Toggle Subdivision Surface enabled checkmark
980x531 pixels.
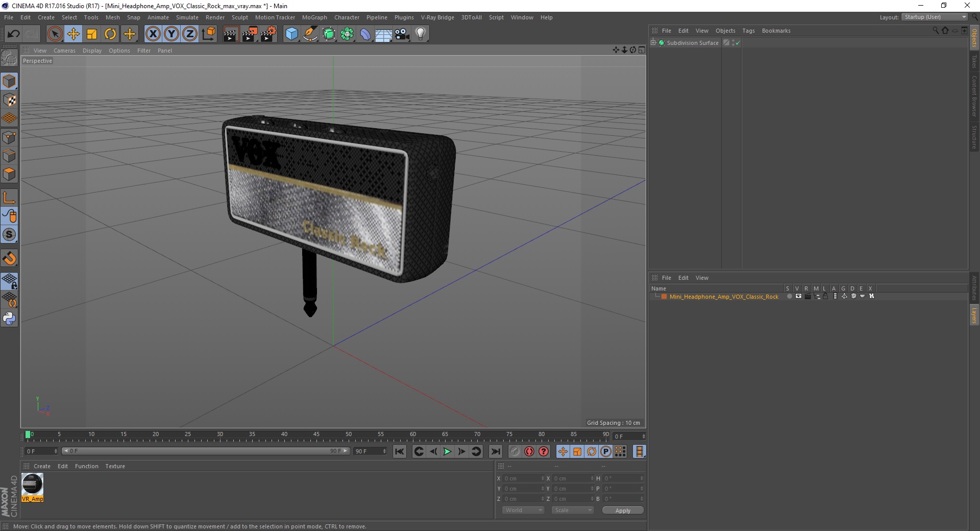[x=738, y=43]
